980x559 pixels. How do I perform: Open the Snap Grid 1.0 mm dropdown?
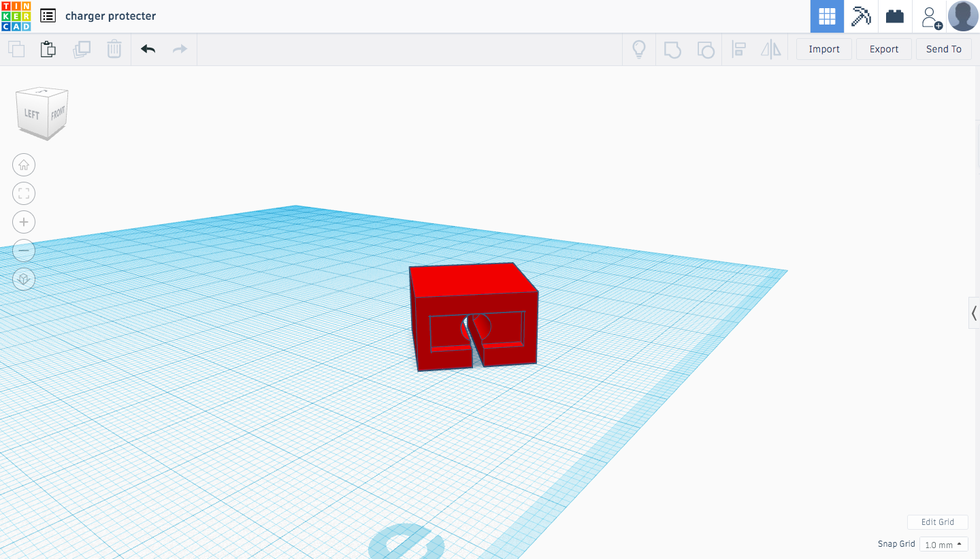[x=944, y=545]
